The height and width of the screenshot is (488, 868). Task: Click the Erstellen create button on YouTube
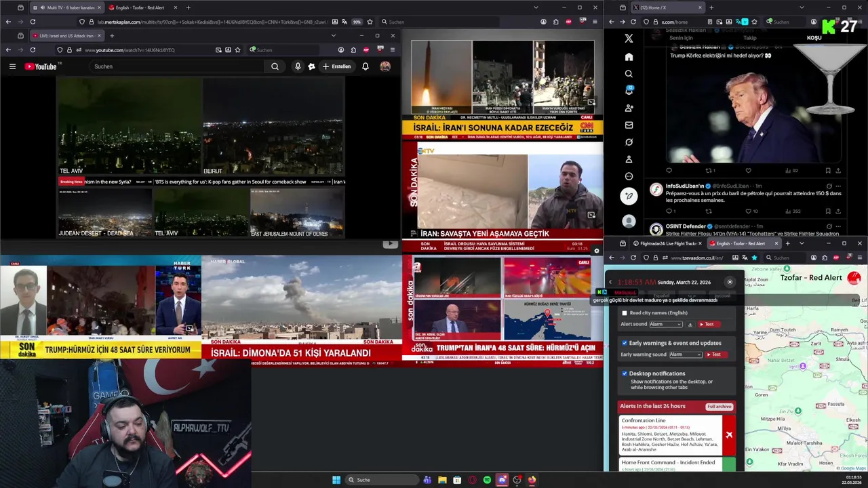coord(337,66)
